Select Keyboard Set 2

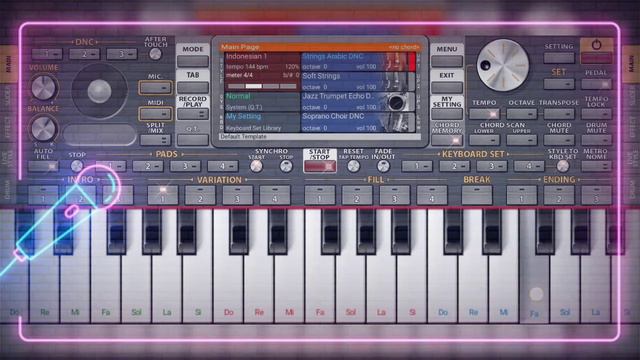coord(454,166)
